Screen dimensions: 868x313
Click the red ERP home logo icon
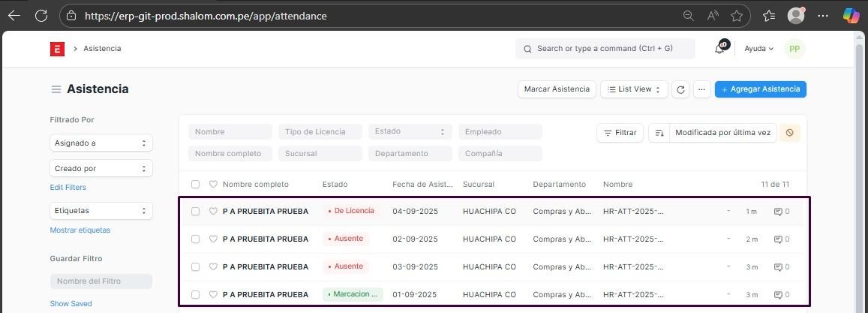point(57,49)
